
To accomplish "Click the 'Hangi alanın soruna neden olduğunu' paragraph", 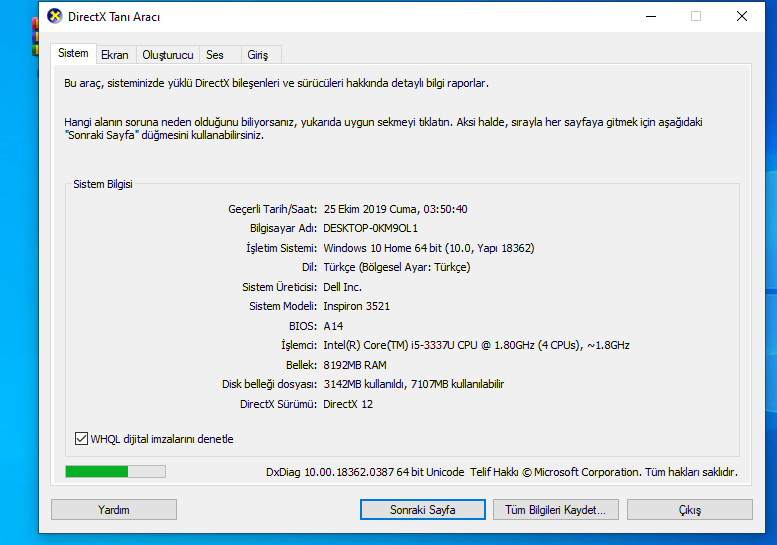I will (x=383, y=128).
